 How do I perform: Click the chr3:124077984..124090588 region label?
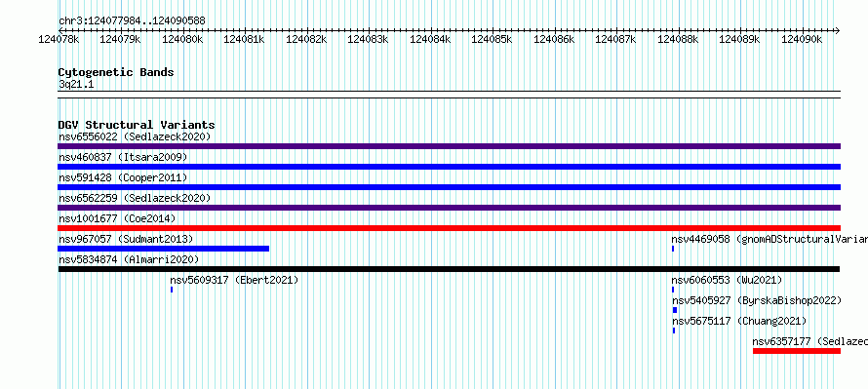132,21
